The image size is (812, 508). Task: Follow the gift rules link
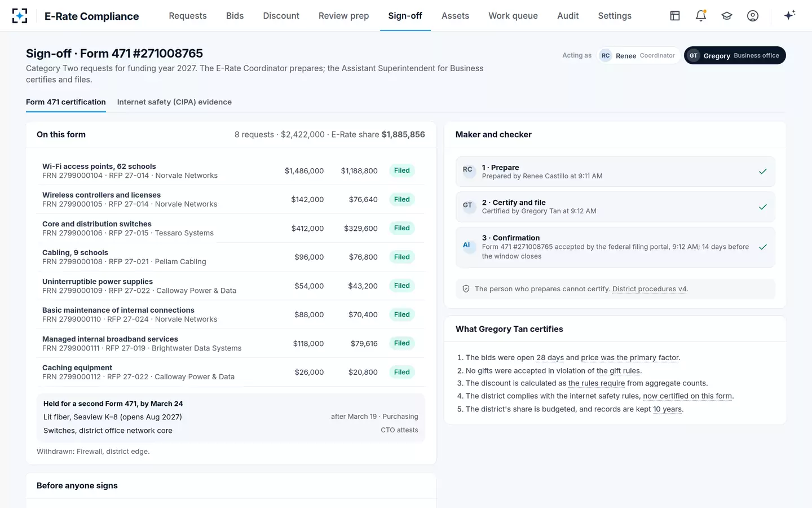(618, 371)
